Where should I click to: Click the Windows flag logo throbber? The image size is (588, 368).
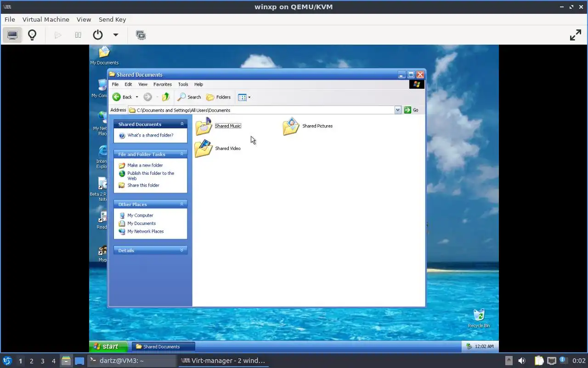click(x=417, y=84)
